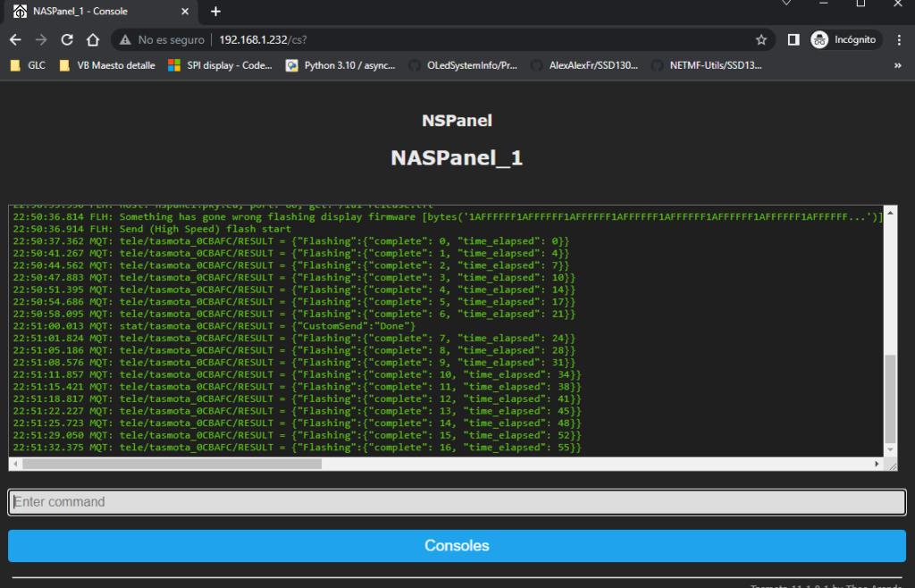This screenshot has width=915, height=588.
Task: Click the 'Something has gone wrong flashing' log line
Action: click(x=449, y=216)
